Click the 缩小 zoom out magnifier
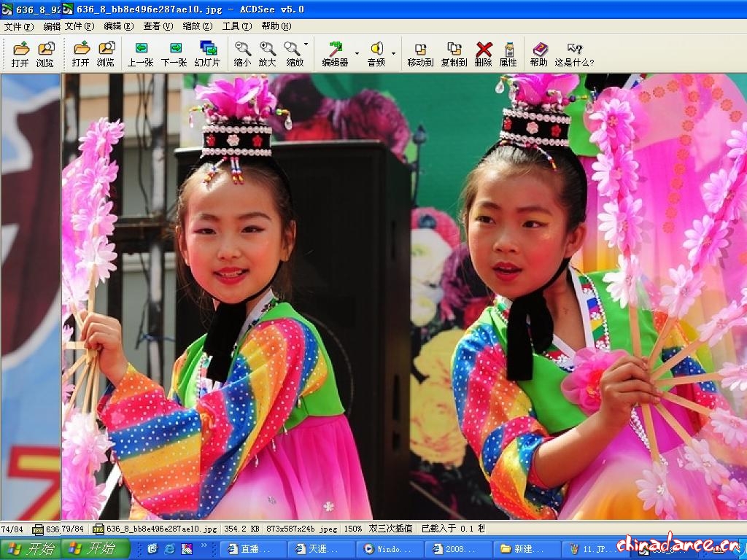 tap(242, 54)
